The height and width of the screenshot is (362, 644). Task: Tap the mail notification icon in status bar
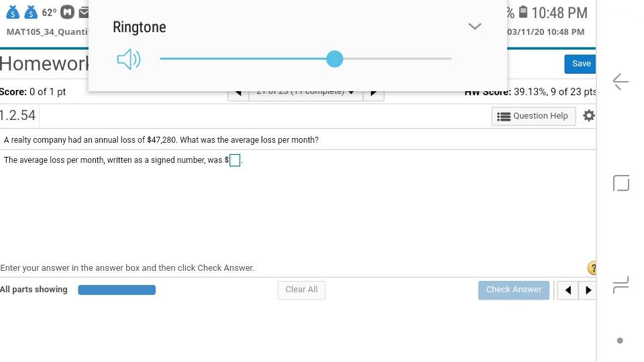click(x=83, y=12)
